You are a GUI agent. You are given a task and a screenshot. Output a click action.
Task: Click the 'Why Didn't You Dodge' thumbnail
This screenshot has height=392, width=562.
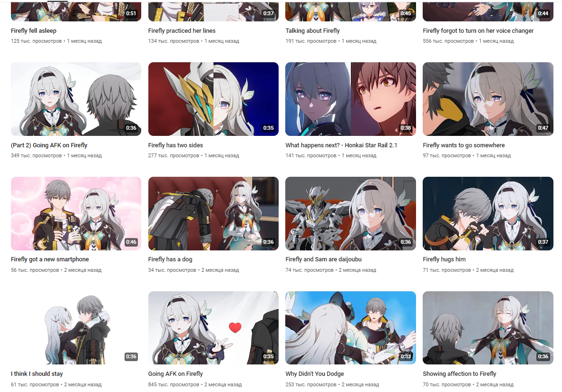click(350, 328)
